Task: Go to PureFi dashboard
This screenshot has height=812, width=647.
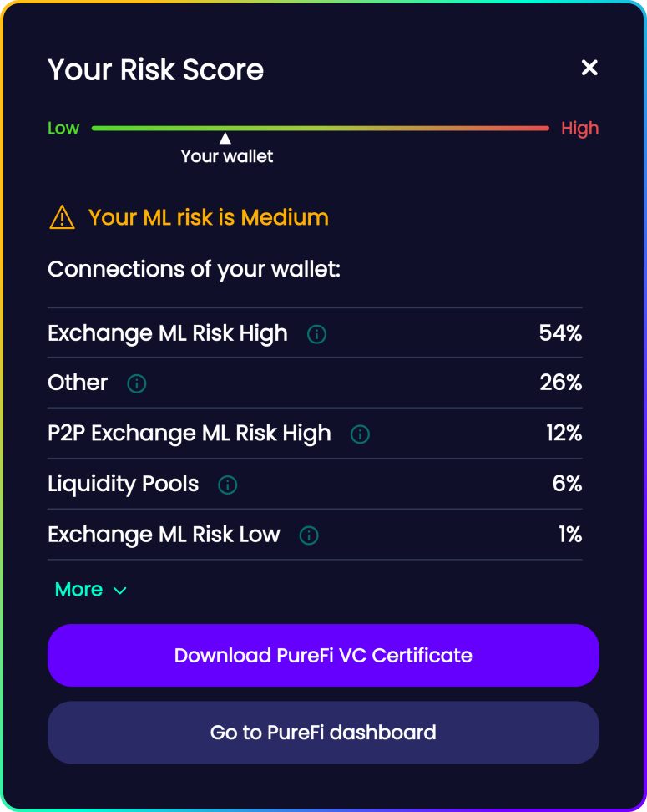Action: tap(323, 733)
